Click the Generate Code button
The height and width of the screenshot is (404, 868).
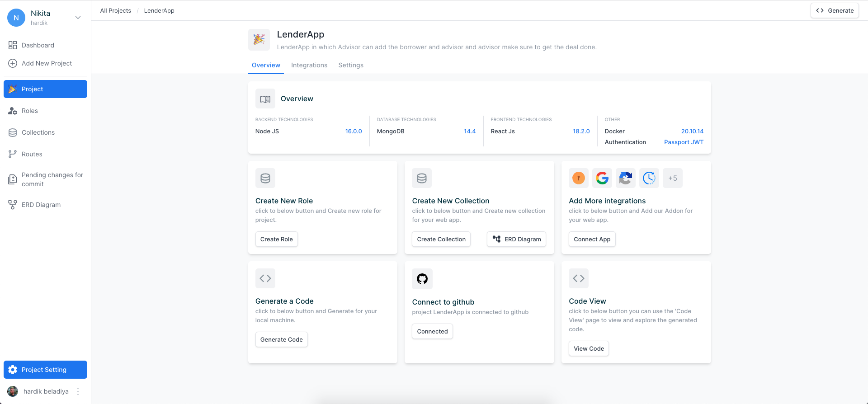(282, 339)
